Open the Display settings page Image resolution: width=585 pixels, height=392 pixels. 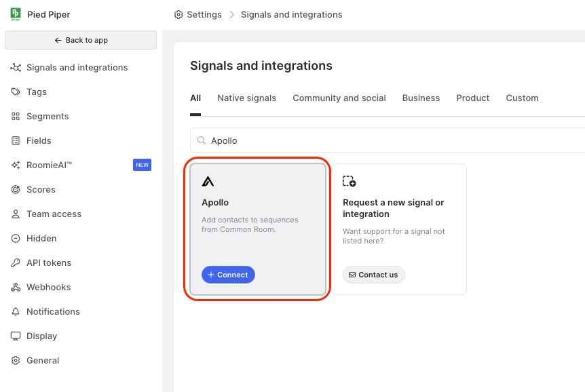pos(41,336)
